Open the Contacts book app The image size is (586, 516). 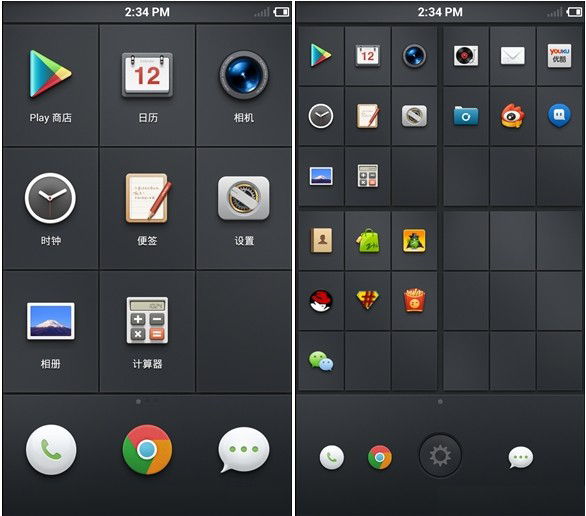coord(321,240)
